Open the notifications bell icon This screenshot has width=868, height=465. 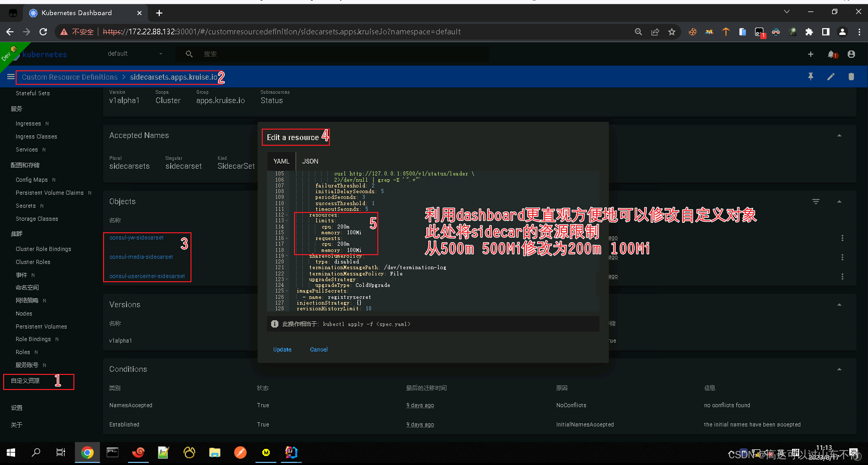click(831, 54)
